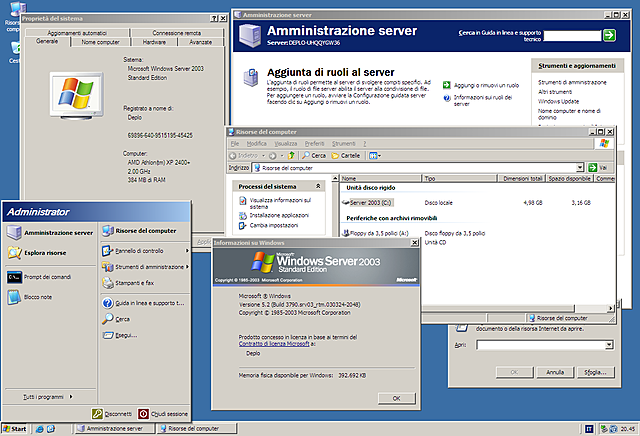Launch Esplora risorse in Start menu
The height and width of the screenshot is (436, 640).
click(37, 253)
